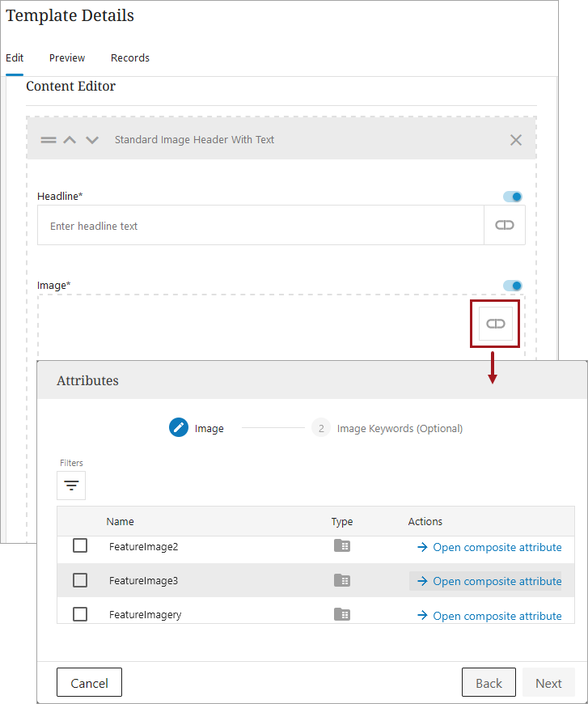
Task: Click the drag handle on Standard Image Header
Action: (49, 140)
